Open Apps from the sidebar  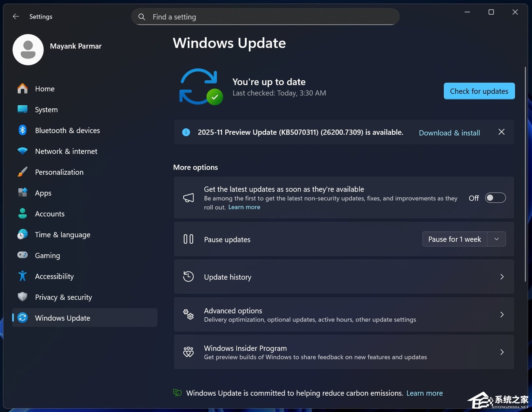(x=43, y=193)
